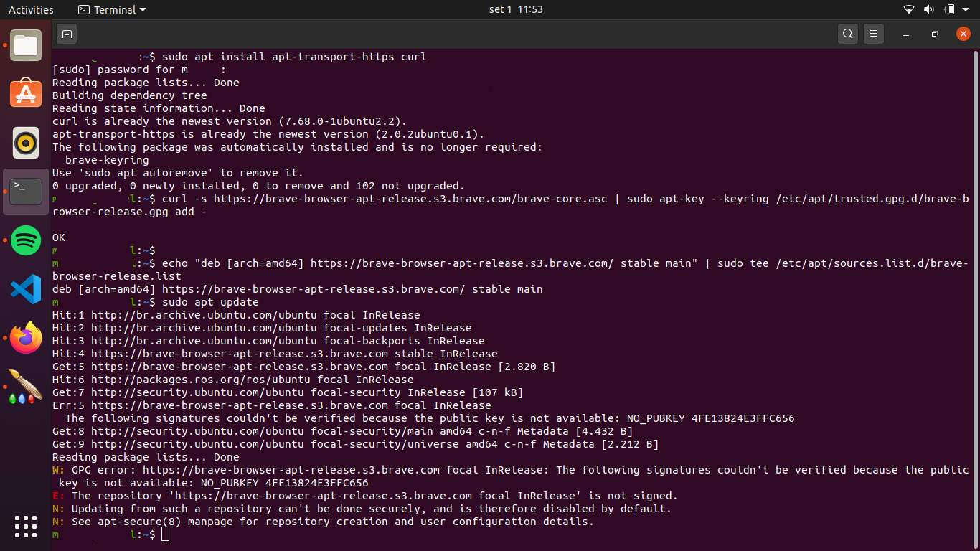Open the clock and calendar panel
980x551 pixels.
point(515,9)
